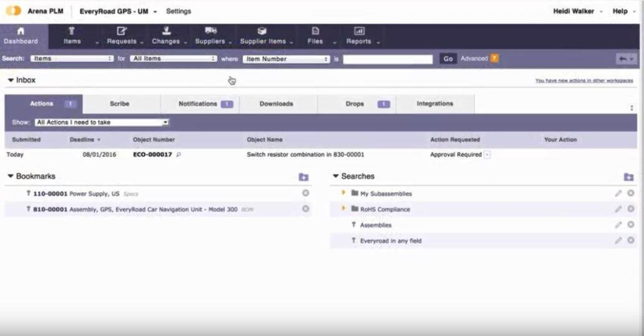Open bookmark 810-00001 Assembly GPS
Screen dimensions: 644x336
pos(135,210)
